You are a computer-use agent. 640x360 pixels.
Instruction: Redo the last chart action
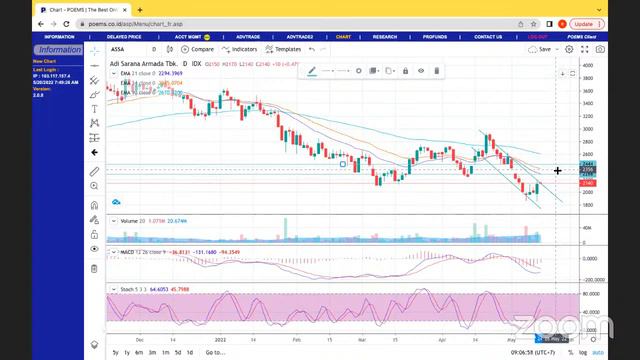point(323,49)
